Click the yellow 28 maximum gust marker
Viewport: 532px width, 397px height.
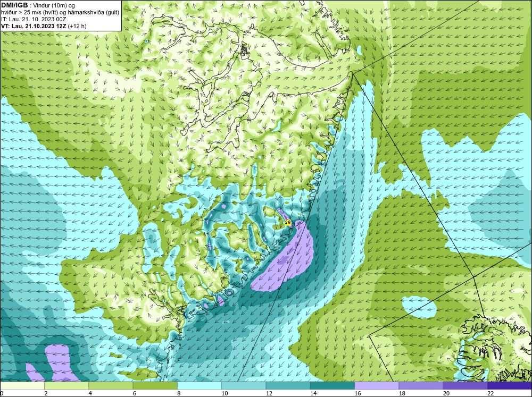pyautogui.click(x=288, y=222)
